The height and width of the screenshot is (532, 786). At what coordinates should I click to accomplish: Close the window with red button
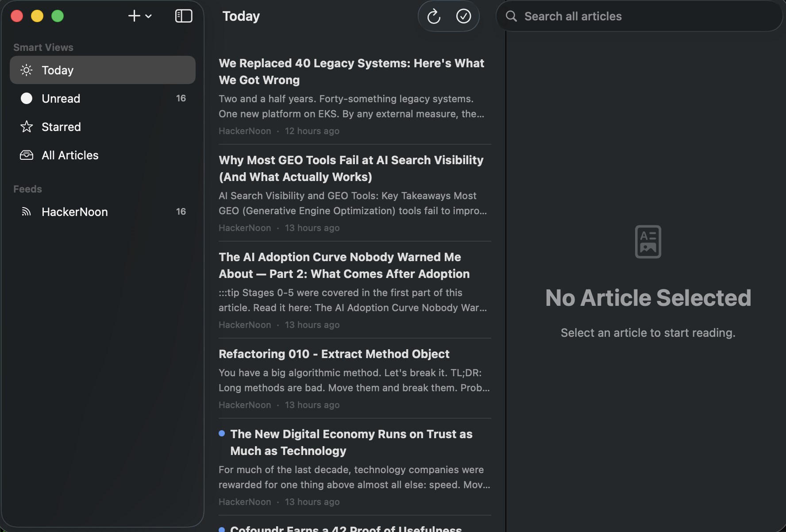point(17,16)
